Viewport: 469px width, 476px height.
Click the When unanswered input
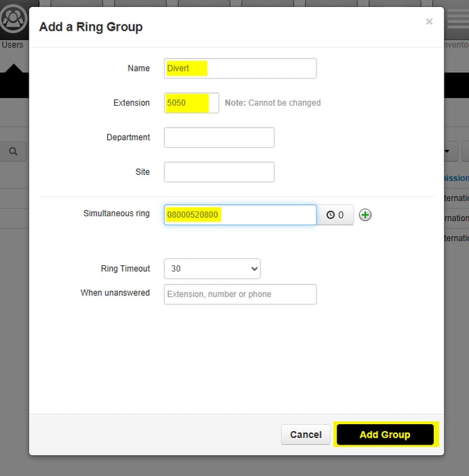240,294
